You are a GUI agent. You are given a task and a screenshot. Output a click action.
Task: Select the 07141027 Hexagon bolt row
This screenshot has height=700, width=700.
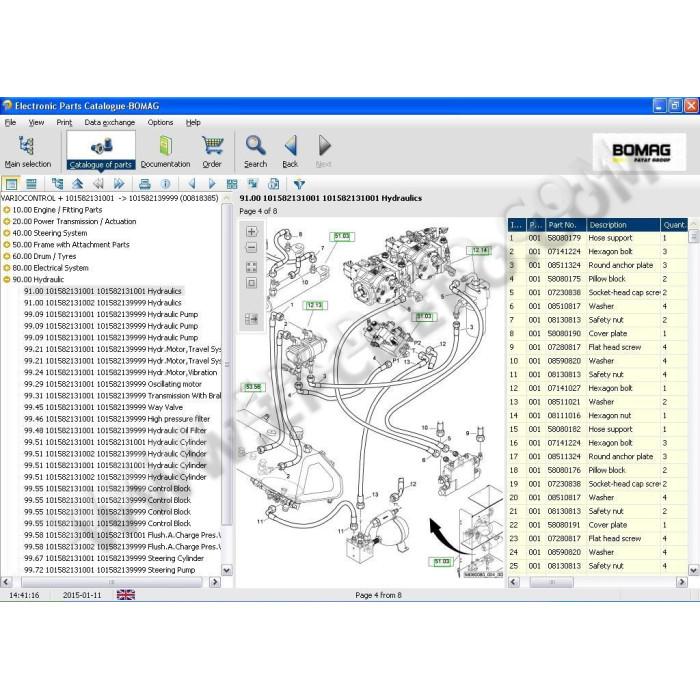(597, 388)
